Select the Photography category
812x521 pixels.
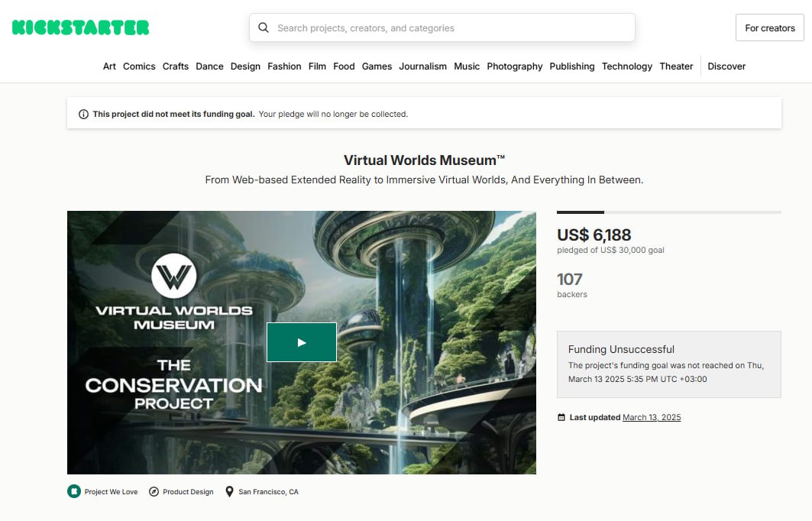(514, 66)
